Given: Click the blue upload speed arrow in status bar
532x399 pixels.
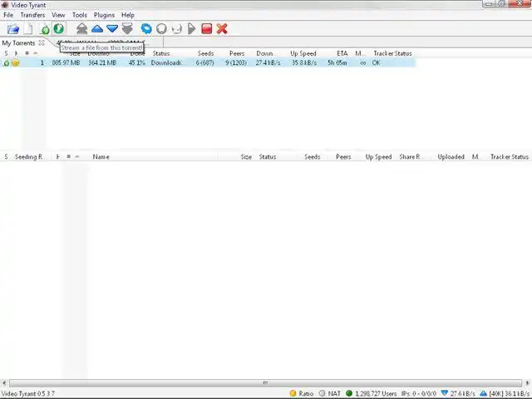Looking at the screenshot, I should click(x=484, y=393).
